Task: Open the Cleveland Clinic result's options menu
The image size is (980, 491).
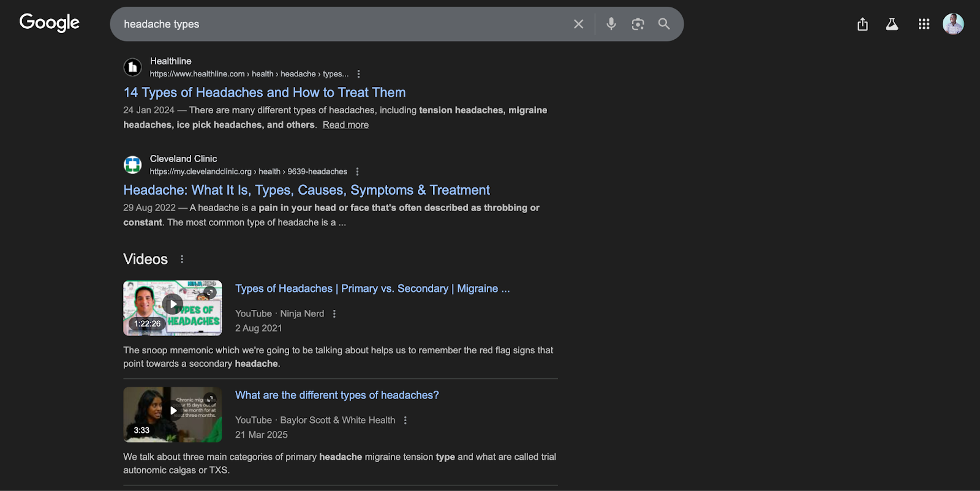Action: (358, 172)
